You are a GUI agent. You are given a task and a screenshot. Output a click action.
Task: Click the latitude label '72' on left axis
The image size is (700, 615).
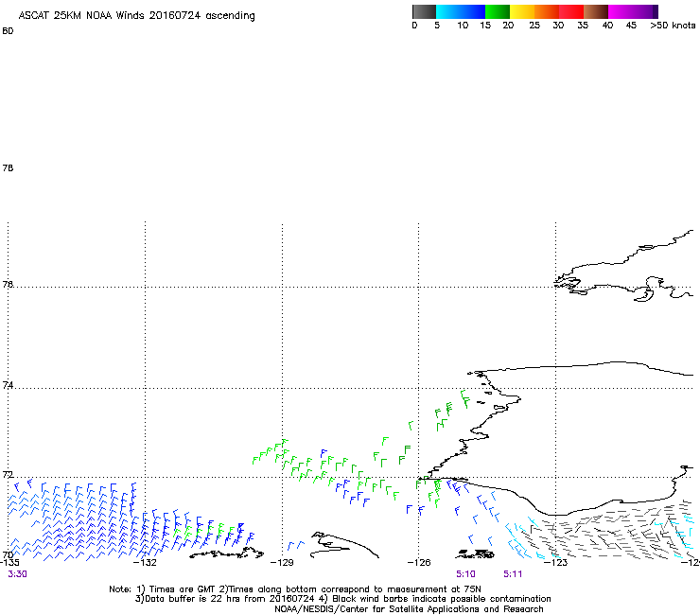tap(8, 474)
